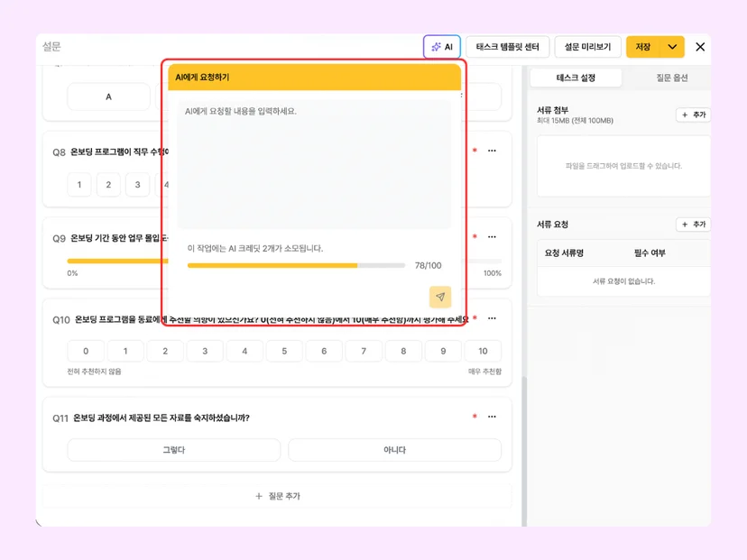This screenshot has width=747, height=560.
Task: Click the Q9 percentage slider bar
Action: pyautogui.click(x=284, y=261)
